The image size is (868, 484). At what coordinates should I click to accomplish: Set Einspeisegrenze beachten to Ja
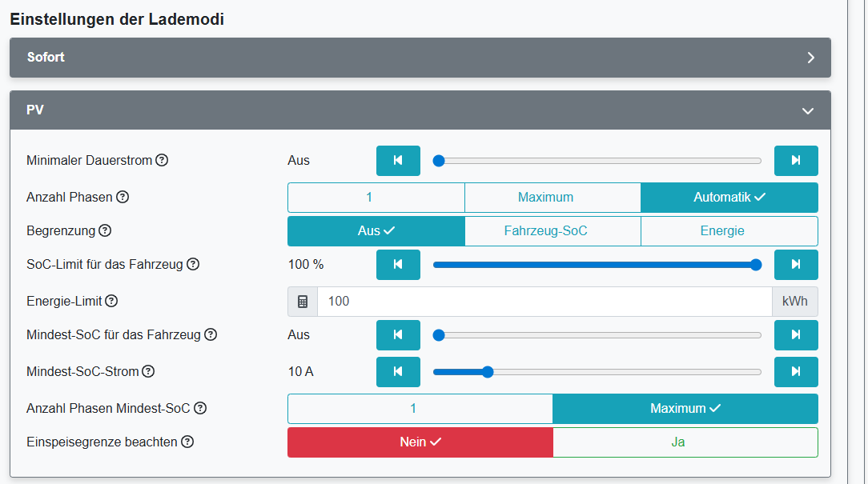pyautogui.click(x=685, y=442)
